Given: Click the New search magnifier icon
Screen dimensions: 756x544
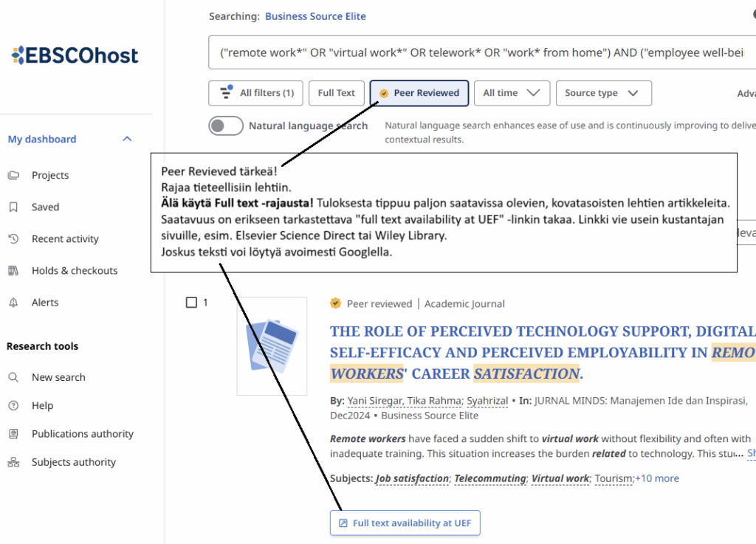Looking at the screenshot, I should (x=13, y=376).
